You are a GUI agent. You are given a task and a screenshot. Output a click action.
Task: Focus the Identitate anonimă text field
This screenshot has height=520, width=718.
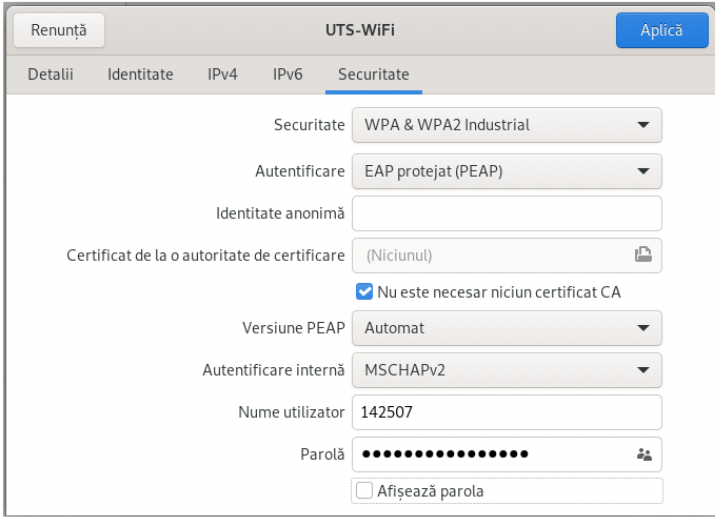(x=506, y=213)
